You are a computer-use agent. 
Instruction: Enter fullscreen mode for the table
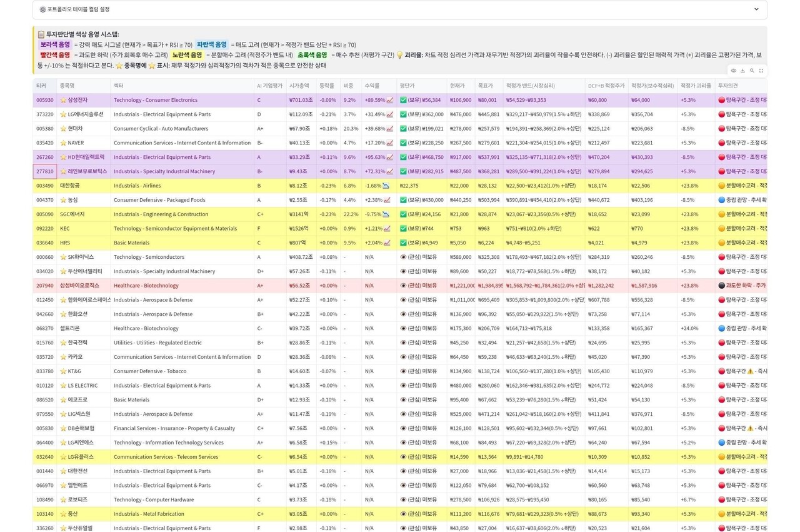(x=761, y=71)
